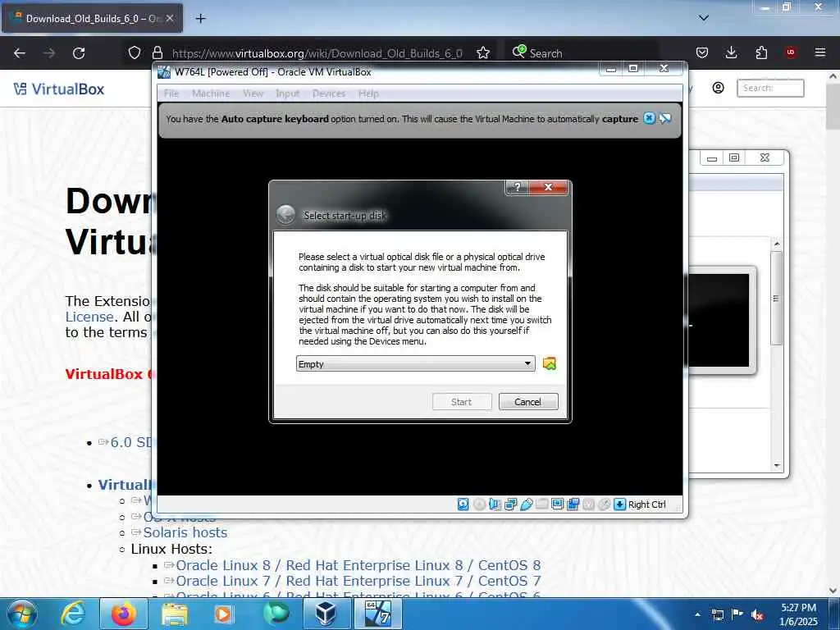Open the View menu
Image resolution: width=840 pixels, height=630 pixels.
253,94
